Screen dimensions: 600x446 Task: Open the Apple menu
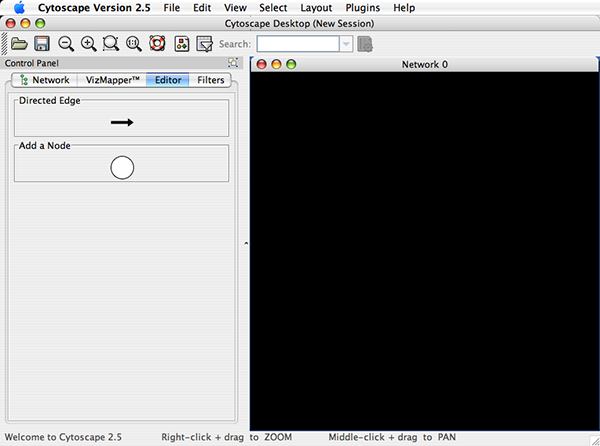pyautogui.click(x=19, y=8)
